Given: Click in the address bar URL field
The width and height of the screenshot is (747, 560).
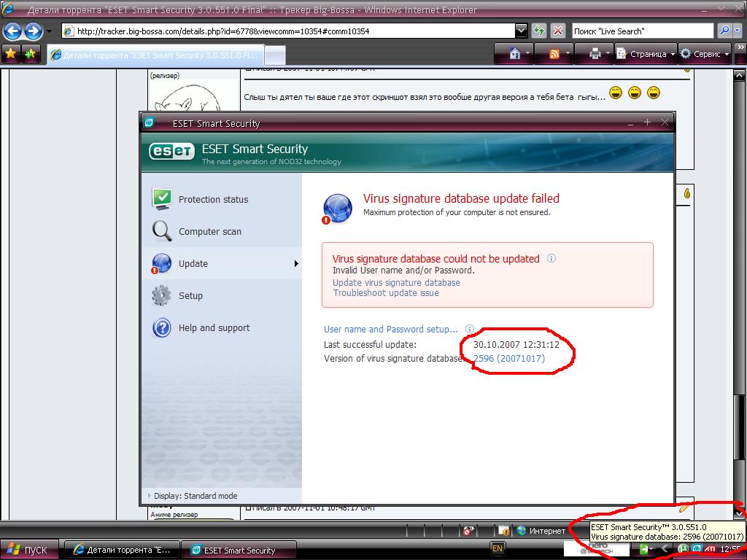Looking at the screenshot, I should point(288,31).
